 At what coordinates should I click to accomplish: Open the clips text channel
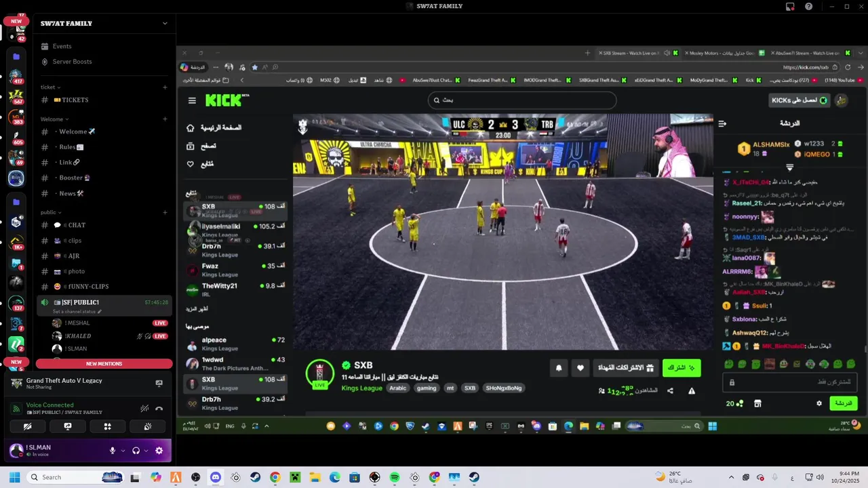[x=104, y=241]
